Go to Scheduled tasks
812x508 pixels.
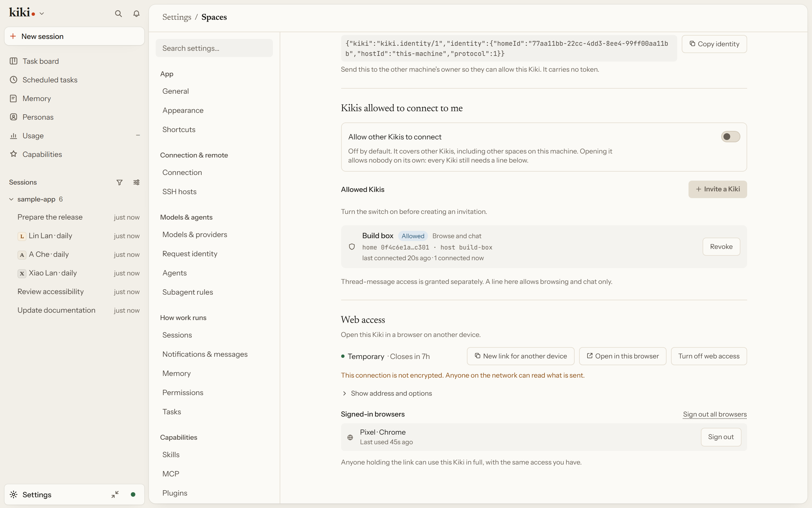[x=74, y=80]
